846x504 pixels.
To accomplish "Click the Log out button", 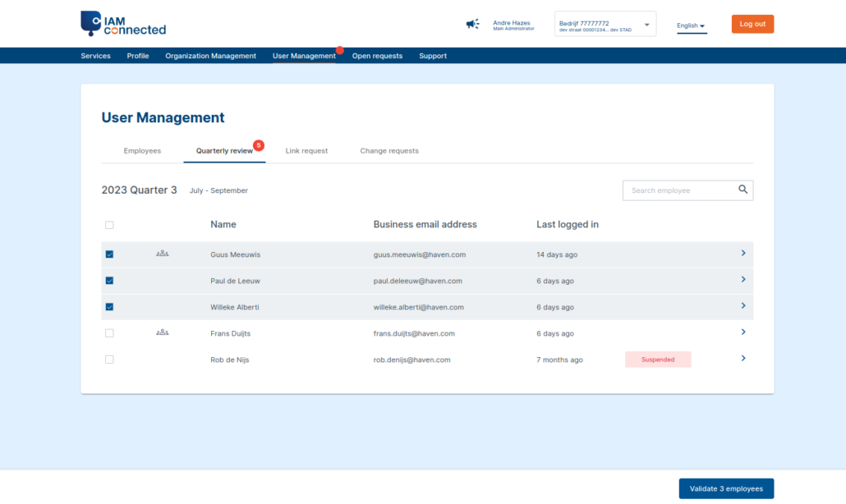I will click(x=752, y=24).
